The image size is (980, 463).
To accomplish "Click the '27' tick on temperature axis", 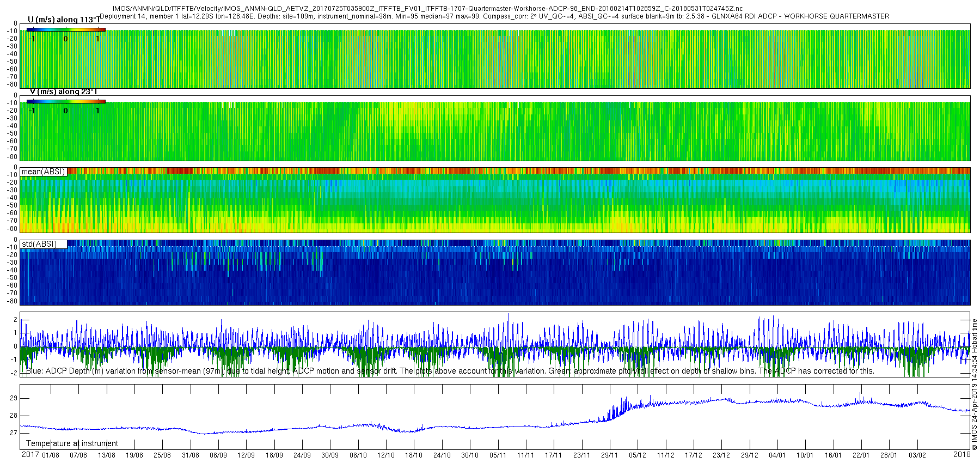I will point(14,433).
